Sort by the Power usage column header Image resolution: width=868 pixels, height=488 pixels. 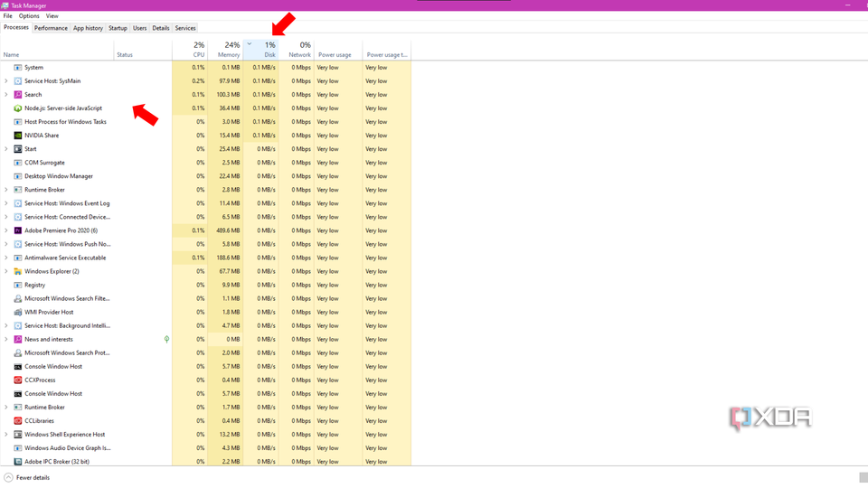coord(338,49)
